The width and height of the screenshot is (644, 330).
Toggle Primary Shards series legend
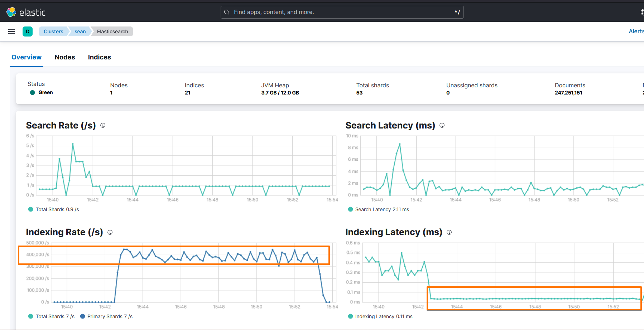[106, 316]
